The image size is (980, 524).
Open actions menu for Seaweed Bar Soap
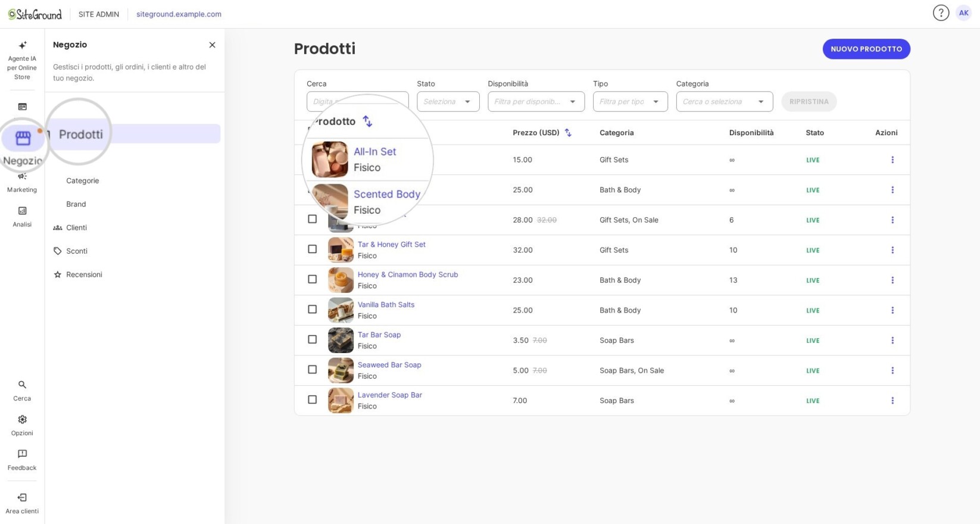point(892,370)
